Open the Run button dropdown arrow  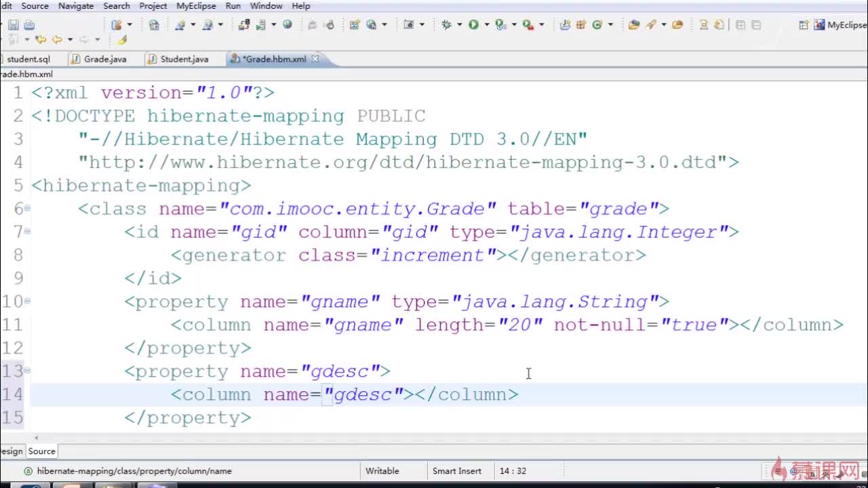pos(486,25)
